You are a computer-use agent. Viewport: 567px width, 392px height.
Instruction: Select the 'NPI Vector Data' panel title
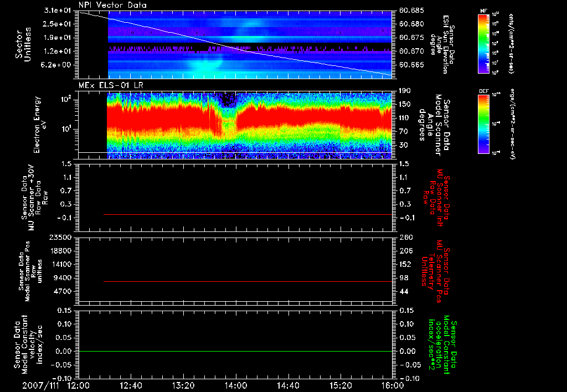[x=112, y=5]
